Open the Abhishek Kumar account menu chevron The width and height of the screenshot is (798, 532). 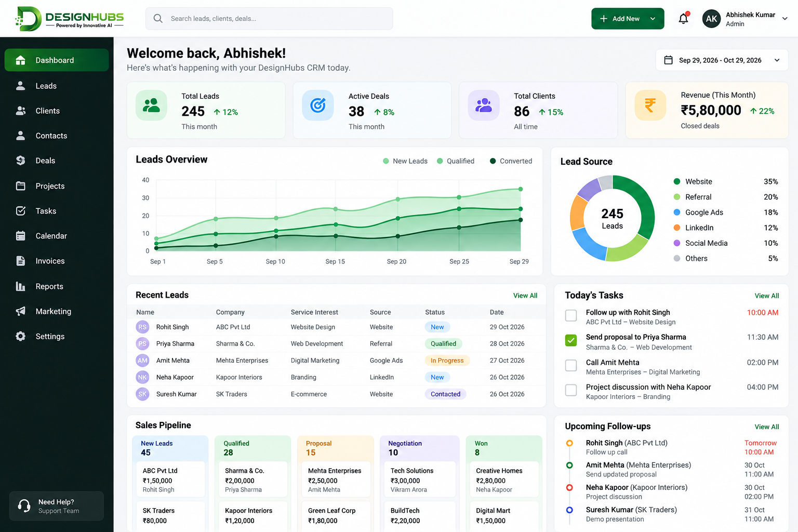coord(785,19)
